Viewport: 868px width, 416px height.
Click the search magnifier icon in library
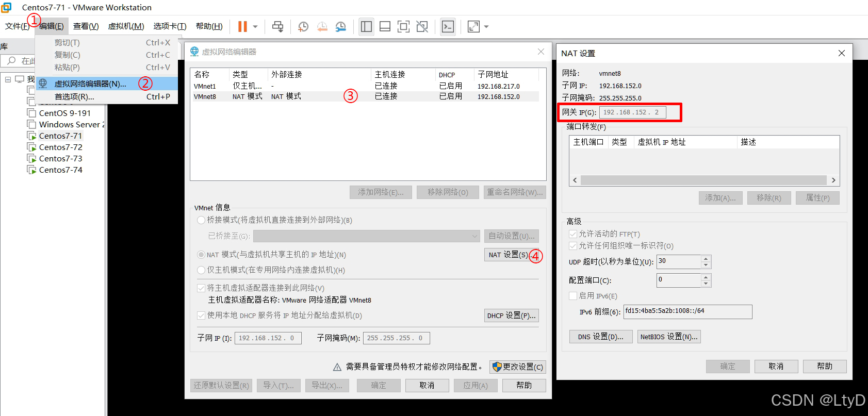click(x=11, y=61)
